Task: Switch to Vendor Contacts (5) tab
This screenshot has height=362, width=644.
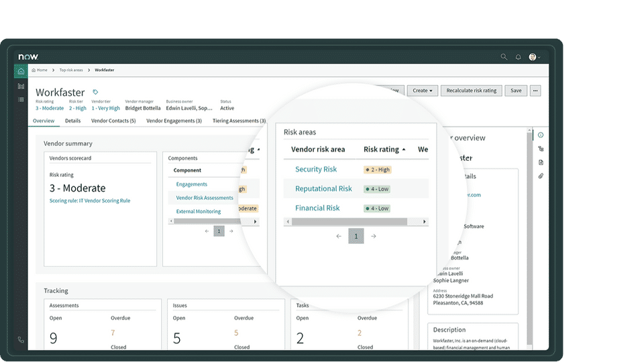Action: (x=113, y=121)
